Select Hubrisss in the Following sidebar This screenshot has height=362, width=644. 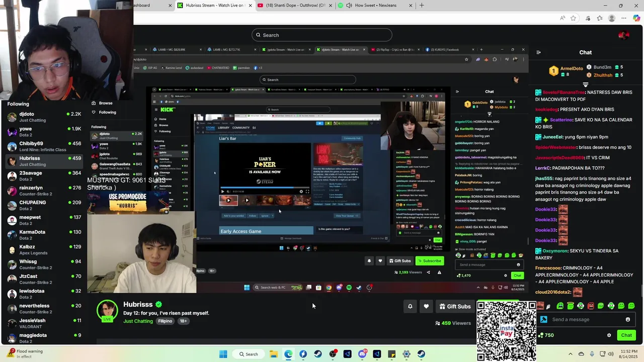(x=43, y=161)
